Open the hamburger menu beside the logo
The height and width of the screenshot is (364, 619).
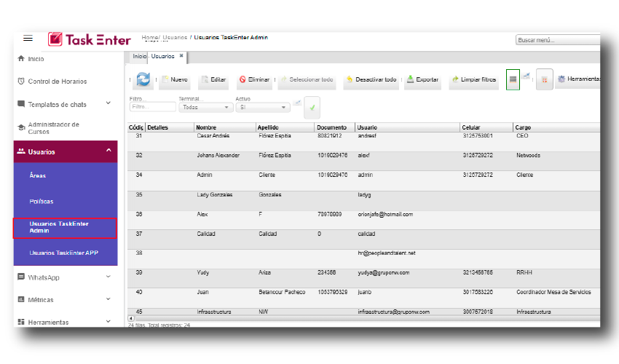click(x=28, y=39)
